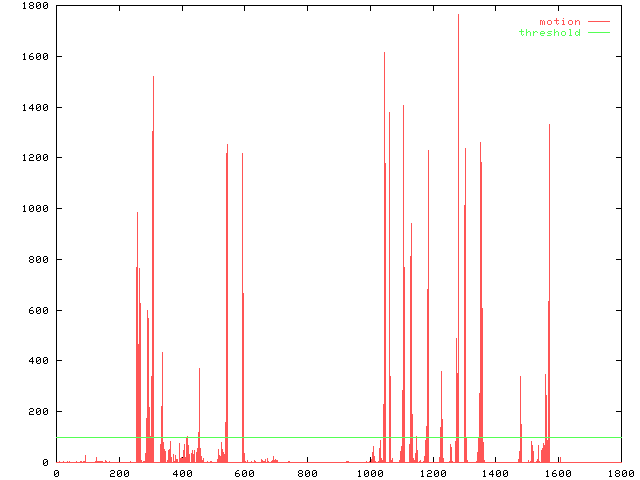
Task: Click the "threshold" legend label
Action: point(549,33)
